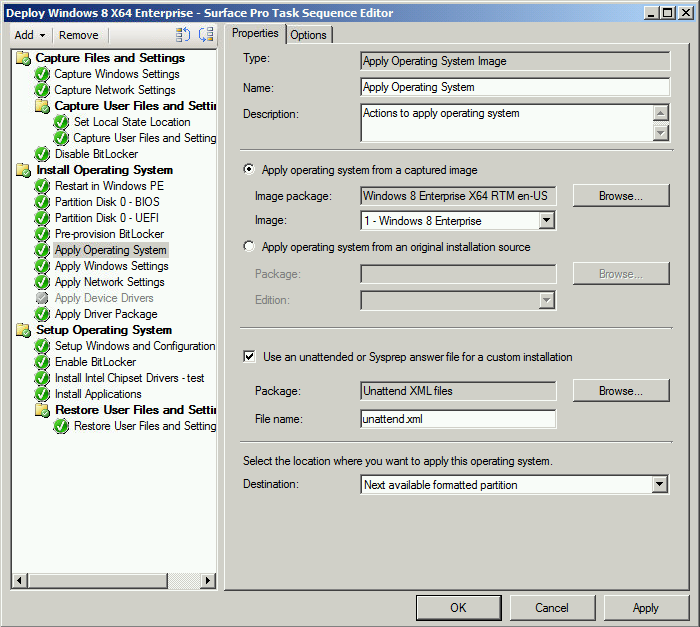Click green check icon beside Capture Network Settings
The image size is (700, 627).
click(42, 90)
